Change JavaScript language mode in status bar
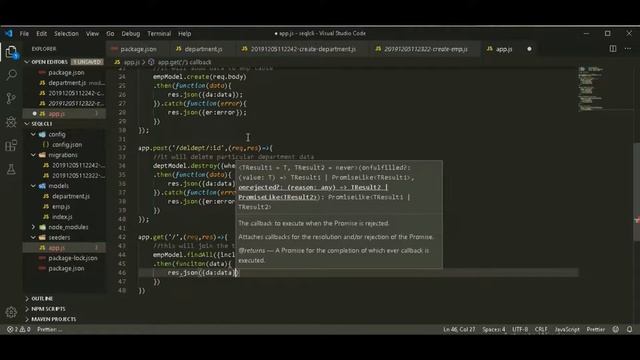This screenshot has width=640, height=360. click(567, 329)
